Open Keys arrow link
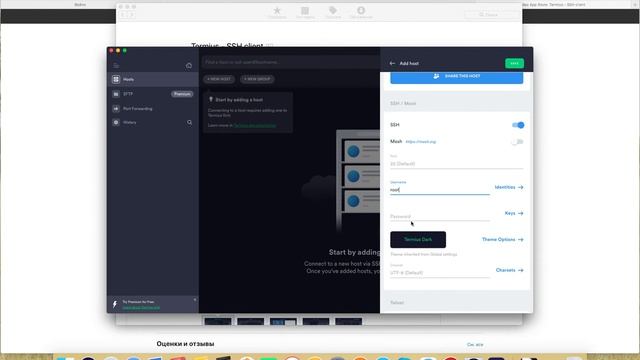640x360 pixels. click(514, 213)
